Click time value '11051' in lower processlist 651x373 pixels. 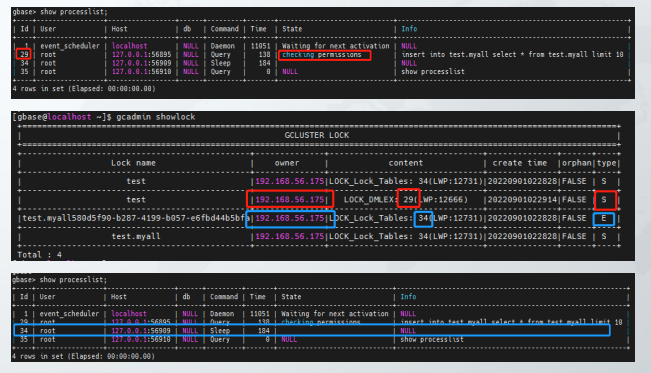click(259, 314)
